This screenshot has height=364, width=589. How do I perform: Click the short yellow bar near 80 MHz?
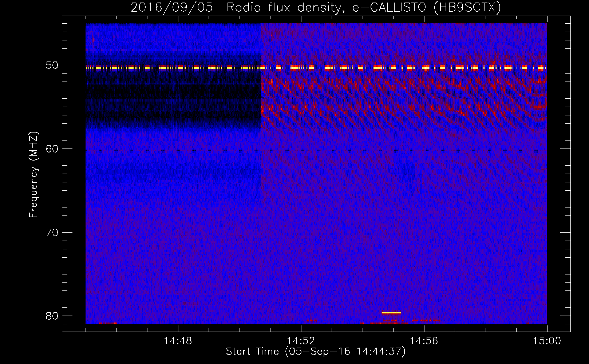pyautogui.click(x=391, y=313)
